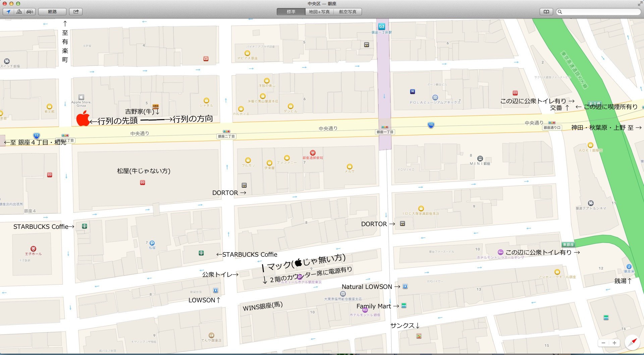Select the 教文館 shop pin
Screen dimensions: 644x355
click(49, 107)
